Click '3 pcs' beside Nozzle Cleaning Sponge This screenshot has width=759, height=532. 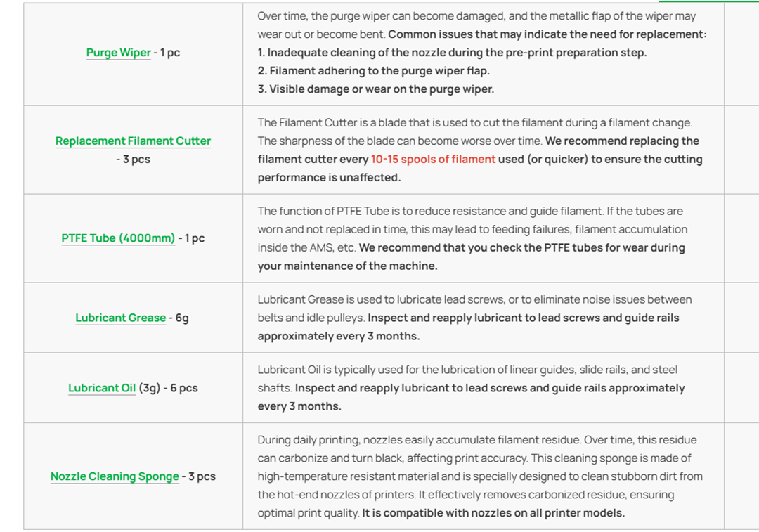click(202, 476)
